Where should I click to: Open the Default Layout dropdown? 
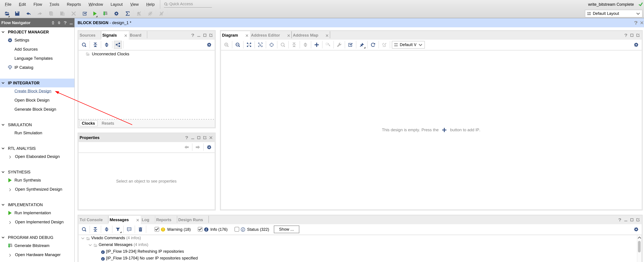point(613,13)
